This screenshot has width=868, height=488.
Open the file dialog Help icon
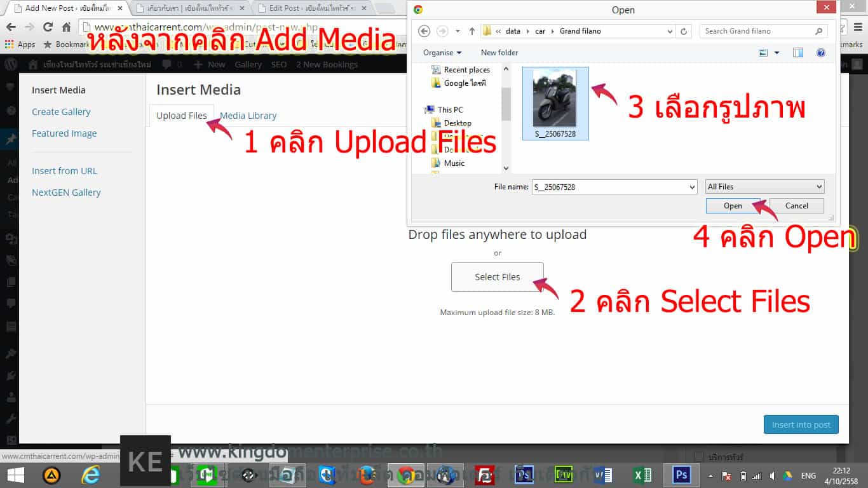point(820,53)
